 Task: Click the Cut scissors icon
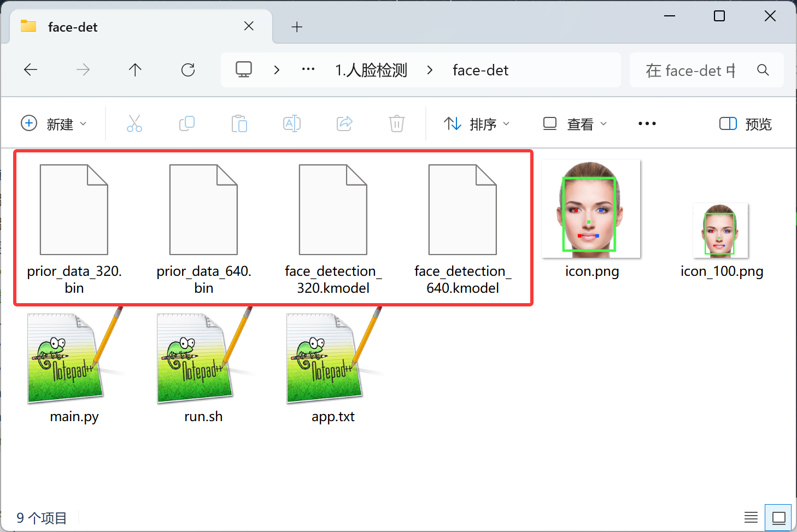click(x=134, y=123)
